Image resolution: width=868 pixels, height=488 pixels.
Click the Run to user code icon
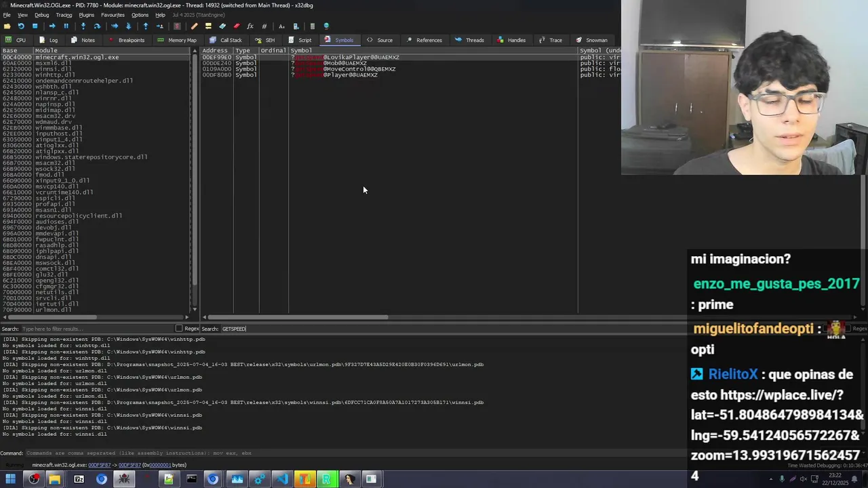(159, 26)
